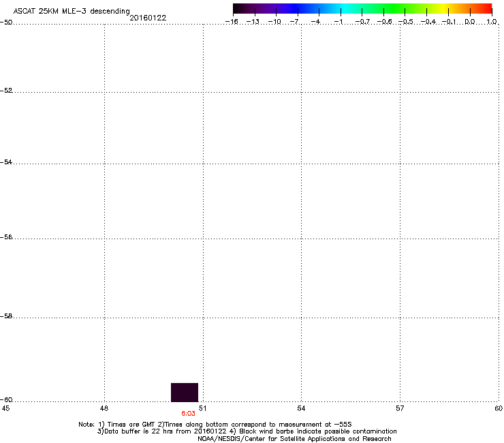Viewport: 504px width, 443px height.
Task: Click the date label 20160122 under the title
Action: 148,18
